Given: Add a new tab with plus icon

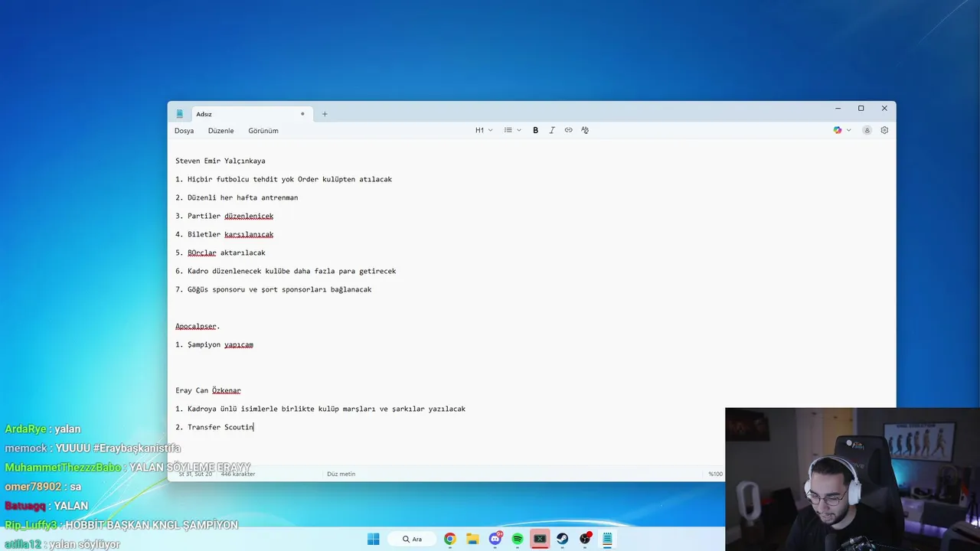Looking at the screenshot, I should (x=325, y=114).
